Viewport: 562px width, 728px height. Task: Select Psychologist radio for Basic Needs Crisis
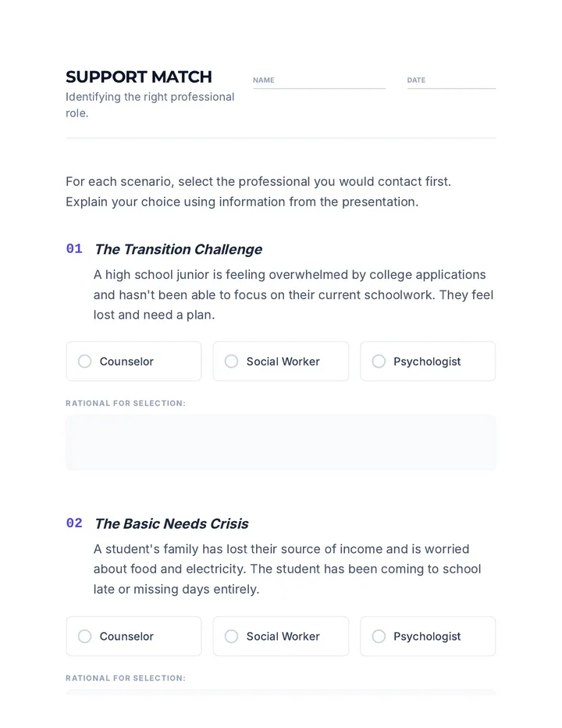point(379,636)
